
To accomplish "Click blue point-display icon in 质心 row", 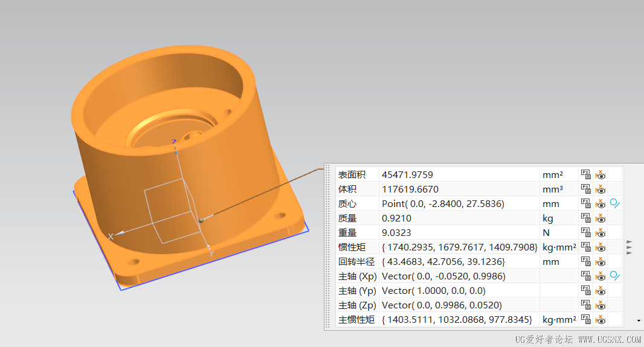I will point(615,203).
